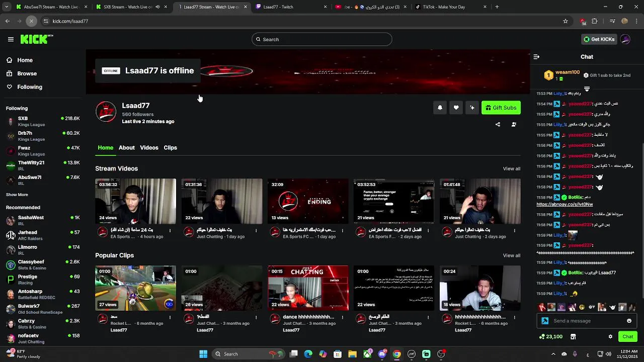This screenshot has width=644, height=362.
Task: Open browser extensions puzzle icon
Action: point(595,21)
